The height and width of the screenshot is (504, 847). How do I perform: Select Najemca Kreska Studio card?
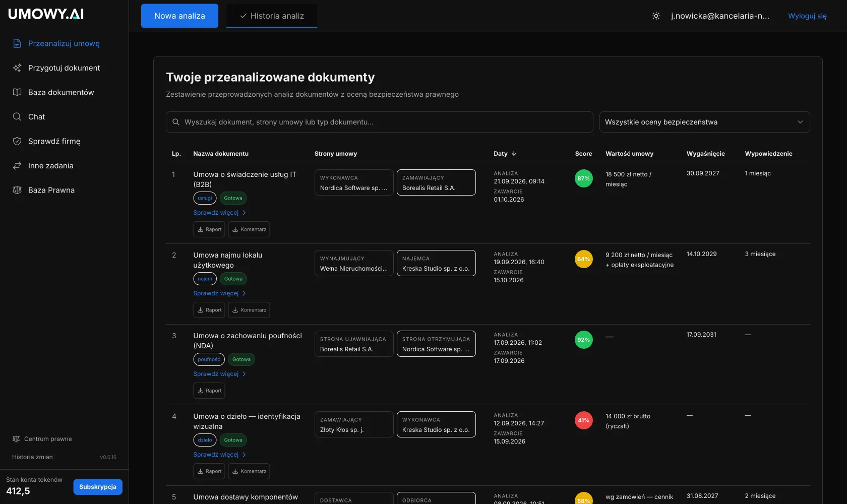coord(436,263)
